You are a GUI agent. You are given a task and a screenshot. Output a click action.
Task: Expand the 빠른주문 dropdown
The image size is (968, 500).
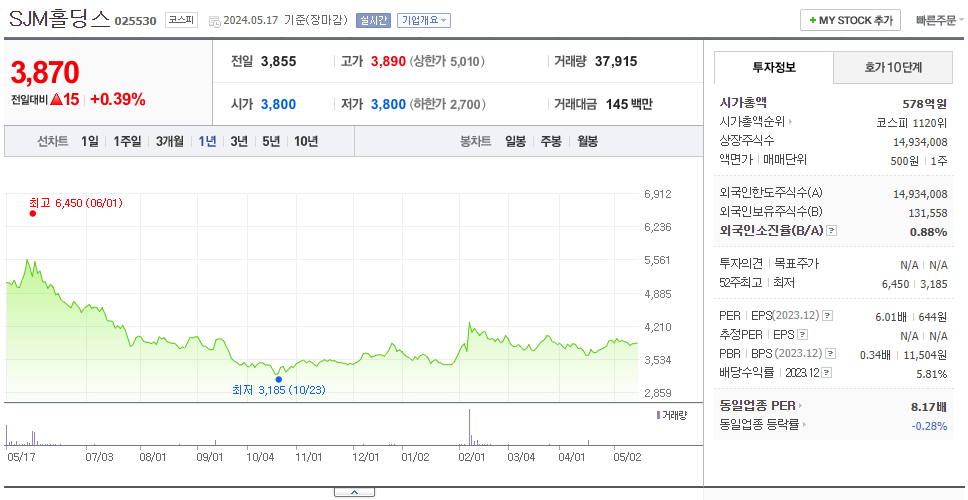(x=940, y=20)
